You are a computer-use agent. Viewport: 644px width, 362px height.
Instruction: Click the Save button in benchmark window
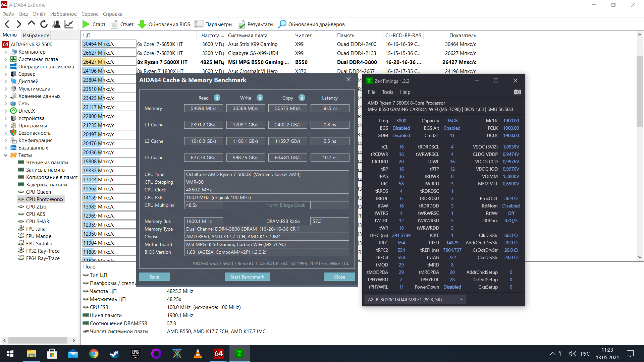(x=154, y=277)
